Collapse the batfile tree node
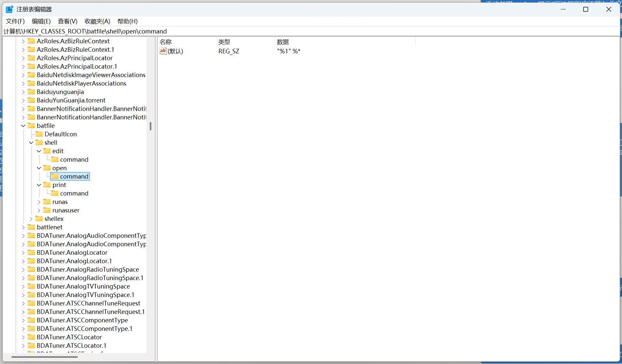This screenshot has width=622, height=364. 23,126
